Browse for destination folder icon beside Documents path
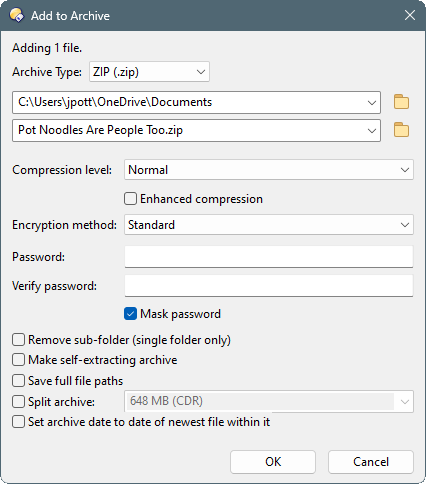 pyautogui.click(x=401, y=102)
